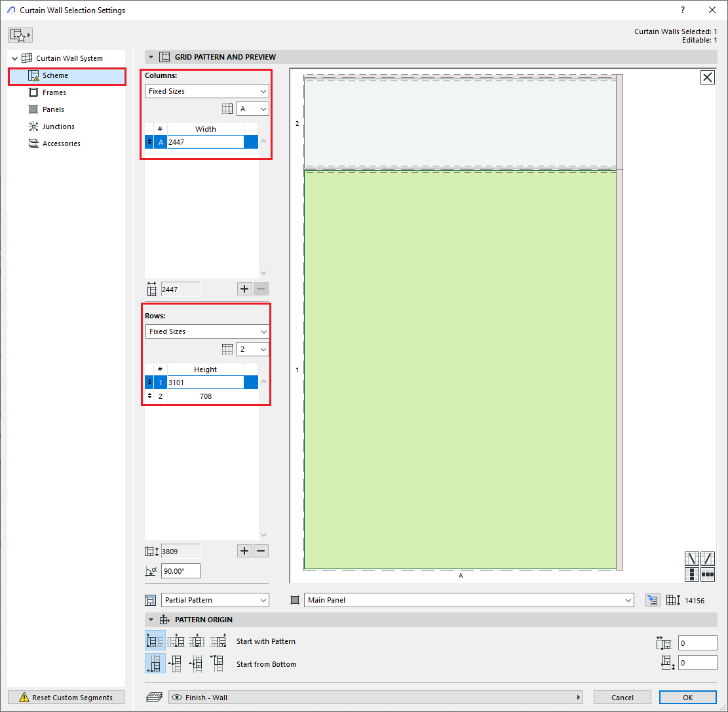Click the transfer settings icon beside Main Panel
This screenshot has width=728, height=712.
pos(653,599)
